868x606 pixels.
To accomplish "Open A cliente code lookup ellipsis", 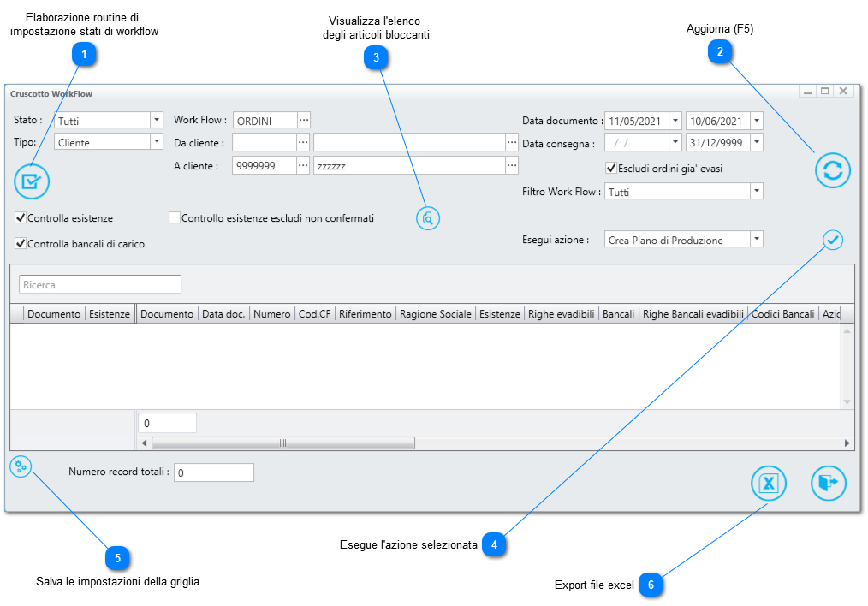I will [x=303, y=165].
